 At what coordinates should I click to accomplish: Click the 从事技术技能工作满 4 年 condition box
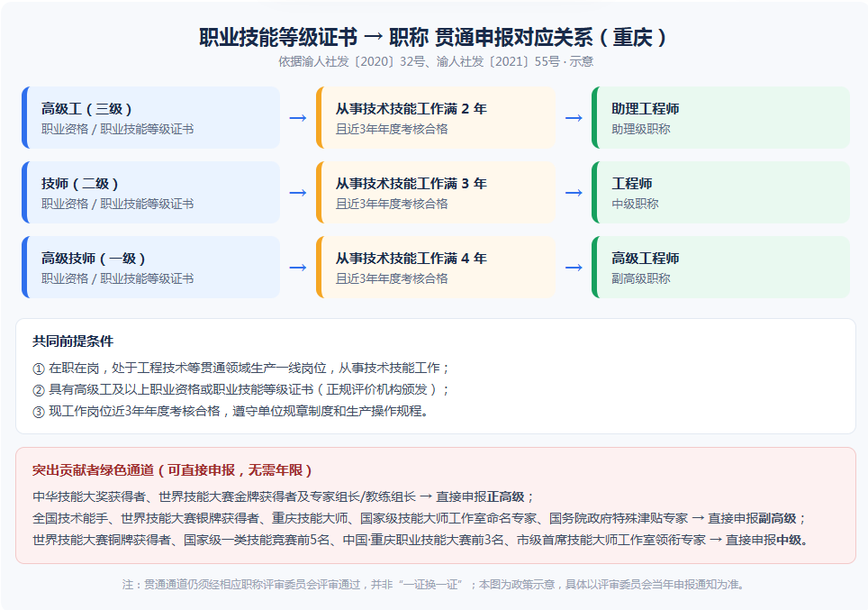436,267
